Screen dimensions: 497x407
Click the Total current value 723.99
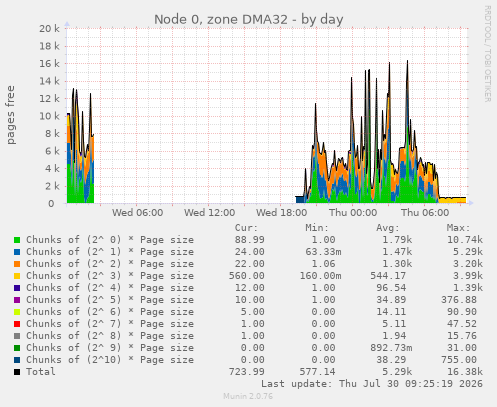(246, 372)
